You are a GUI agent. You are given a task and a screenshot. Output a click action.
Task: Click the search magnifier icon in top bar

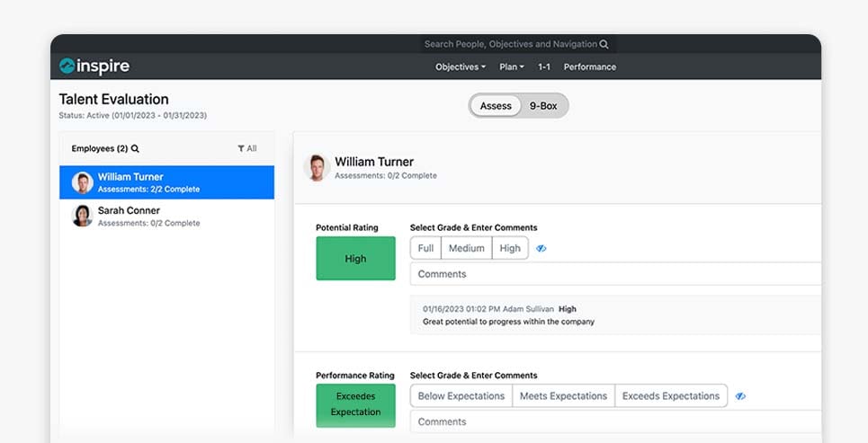pos(604,44)
